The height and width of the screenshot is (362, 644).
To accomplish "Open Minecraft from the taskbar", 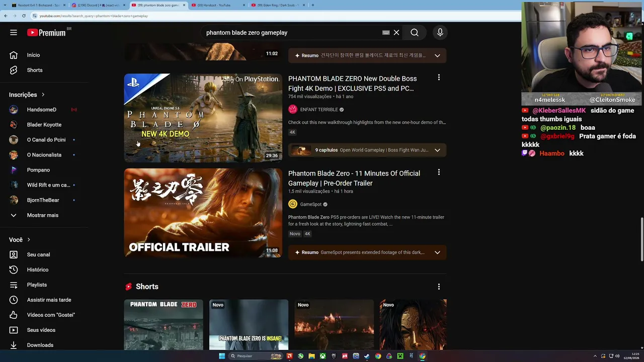I will 400,356.
